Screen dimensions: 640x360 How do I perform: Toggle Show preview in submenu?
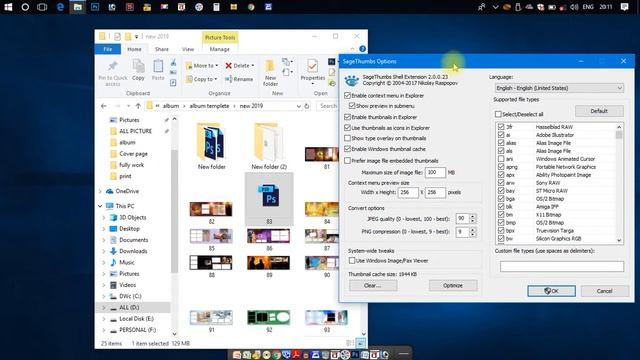(352, 106)
